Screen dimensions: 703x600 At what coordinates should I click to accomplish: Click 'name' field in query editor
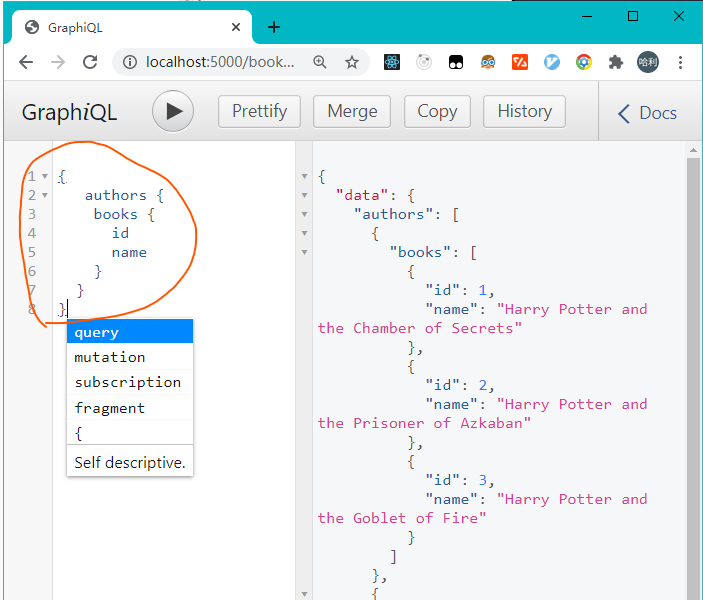coord(129,252)
